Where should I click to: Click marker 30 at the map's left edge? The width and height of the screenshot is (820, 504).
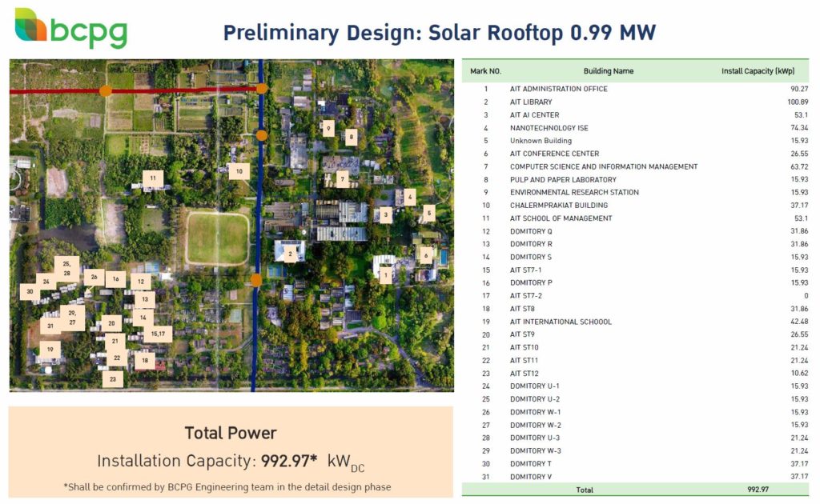tap(30, 292)
